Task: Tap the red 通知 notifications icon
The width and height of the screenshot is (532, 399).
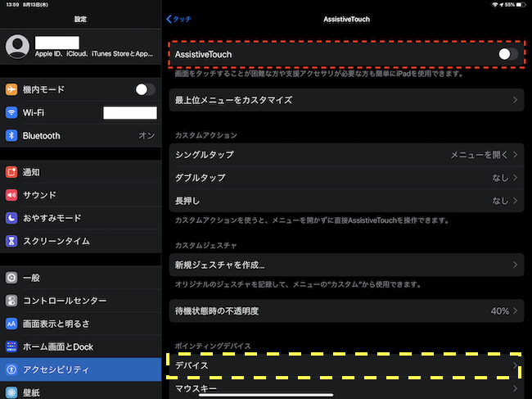Action: tap(11, 172)
